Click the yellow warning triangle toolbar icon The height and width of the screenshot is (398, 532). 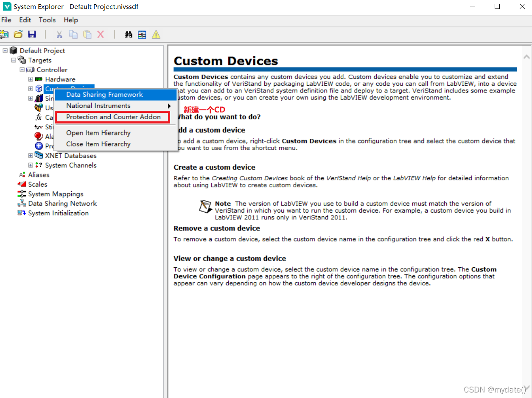156,34
